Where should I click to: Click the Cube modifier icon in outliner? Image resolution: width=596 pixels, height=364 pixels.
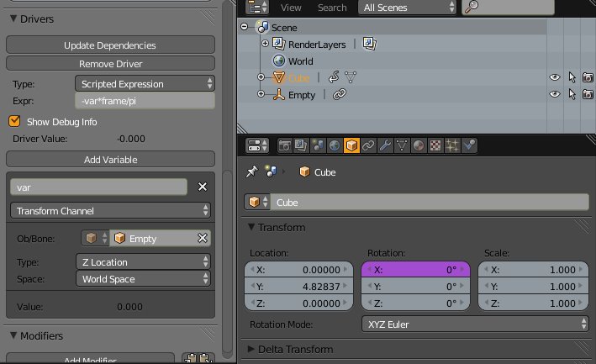(334, 77)
